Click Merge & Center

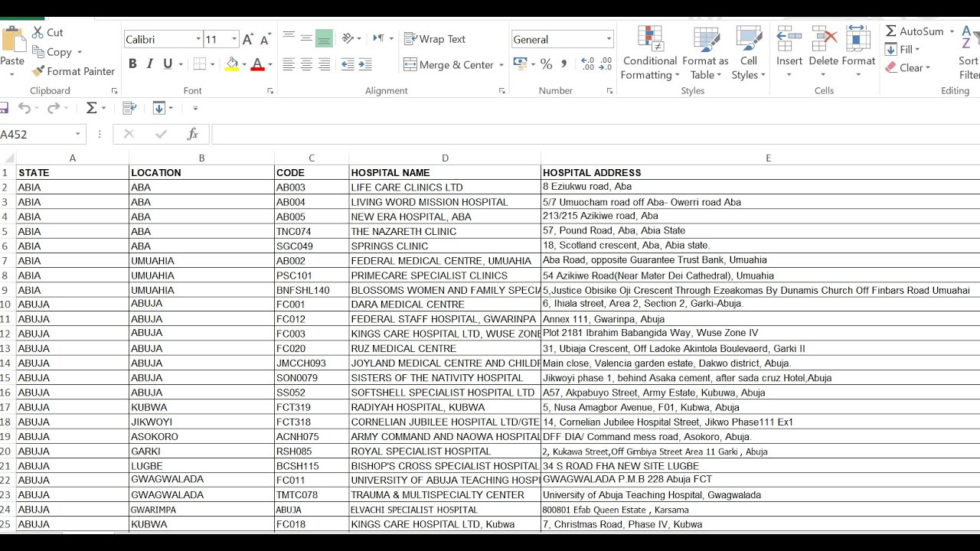(449, 65)
